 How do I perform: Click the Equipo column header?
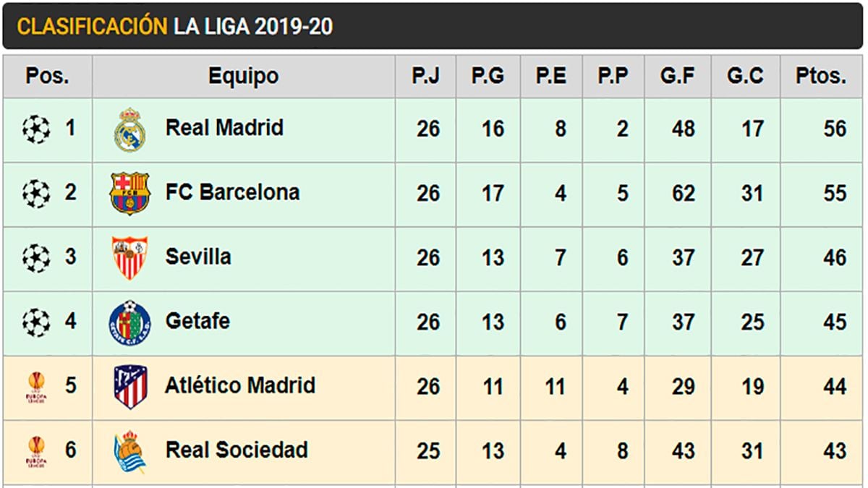(x=243, y=76)
